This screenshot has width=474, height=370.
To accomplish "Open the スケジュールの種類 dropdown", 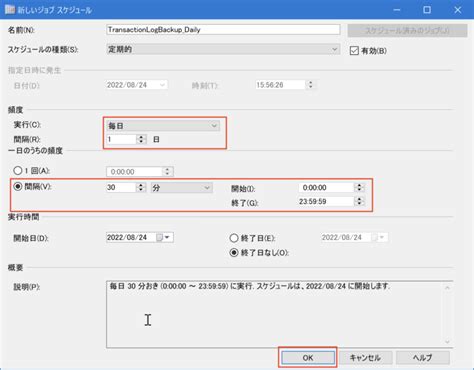I will click(223, 49).
